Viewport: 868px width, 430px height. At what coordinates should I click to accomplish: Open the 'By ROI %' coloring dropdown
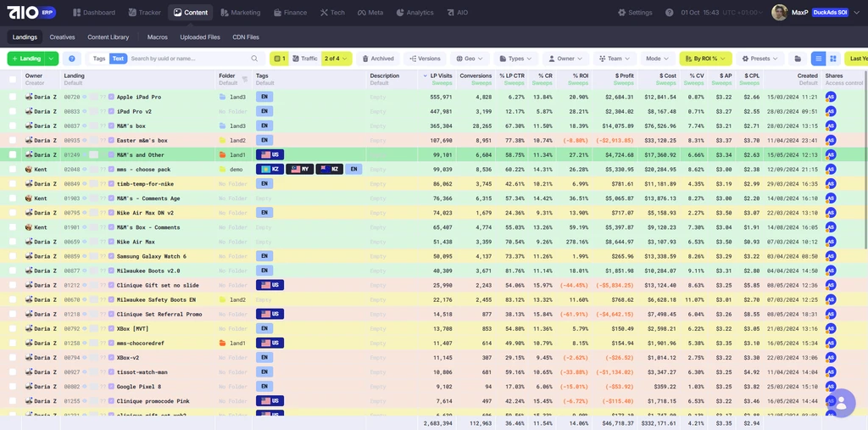tap(706, 59)
